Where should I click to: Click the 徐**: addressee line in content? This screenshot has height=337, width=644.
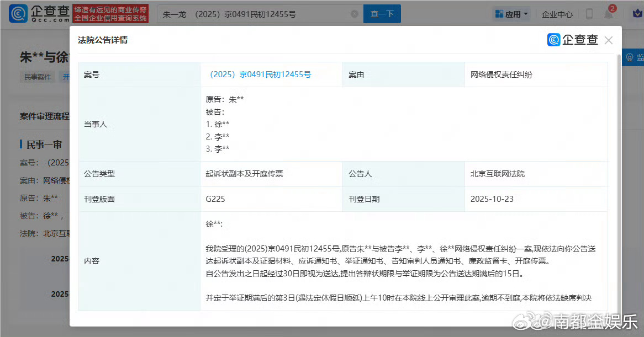pos(214,224)
